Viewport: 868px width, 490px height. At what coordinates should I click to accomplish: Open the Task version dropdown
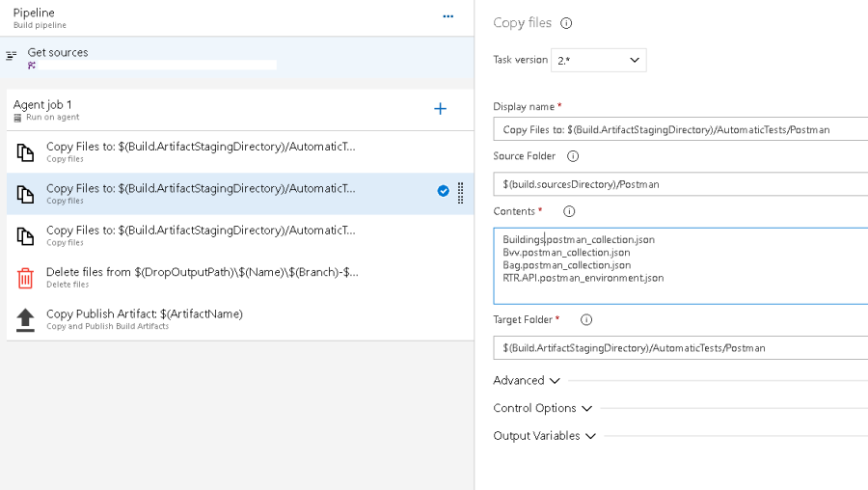(598, 60)
